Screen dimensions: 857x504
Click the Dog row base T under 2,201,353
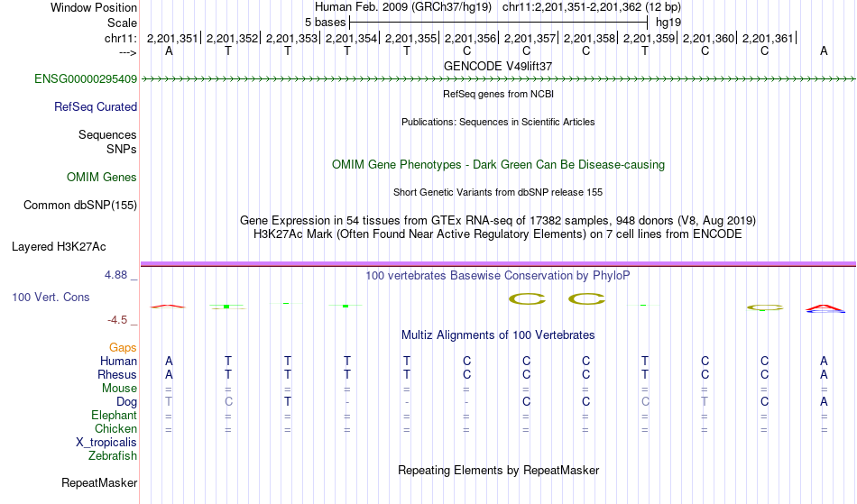tap(288, 402)
